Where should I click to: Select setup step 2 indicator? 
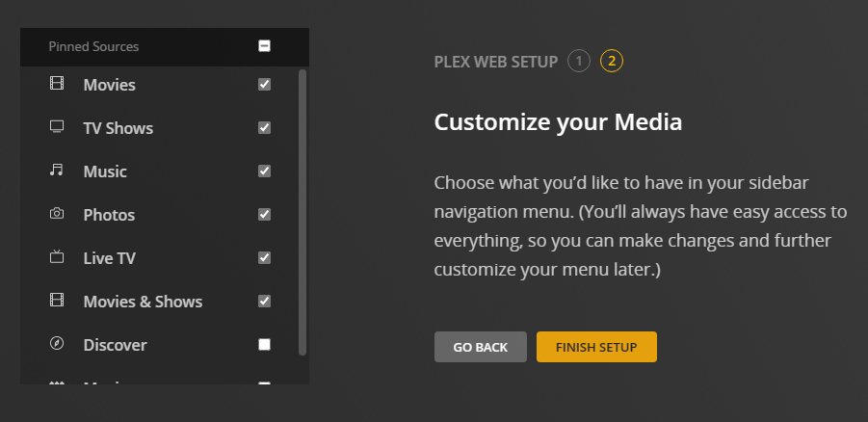click(612, 62)
